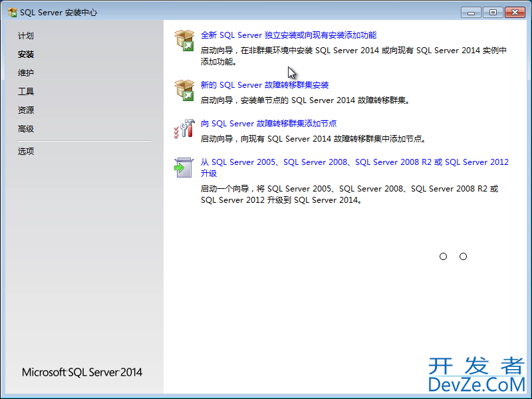
Task: Close the SQL Server 安装中心 window
Action: coord(515,13)
